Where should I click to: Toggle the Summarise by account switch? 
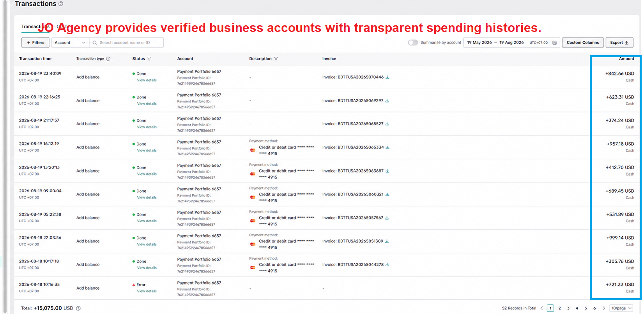(413, 43)
